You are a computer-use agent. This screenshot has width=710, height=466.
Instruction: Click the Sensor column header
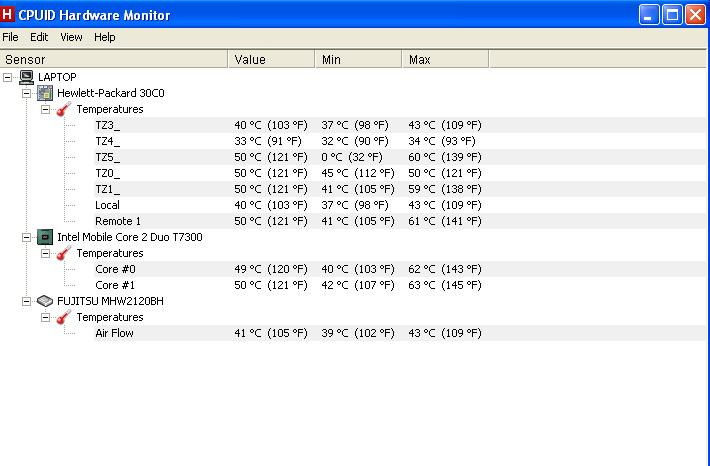(114, 59)
